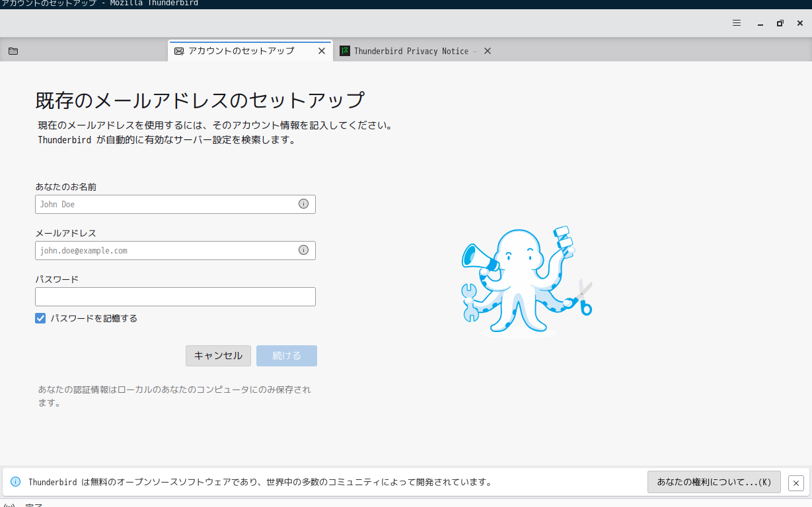Click the メールアドレス label
The width and height of the screenshot is (812, 507).
tap(66, 233)
